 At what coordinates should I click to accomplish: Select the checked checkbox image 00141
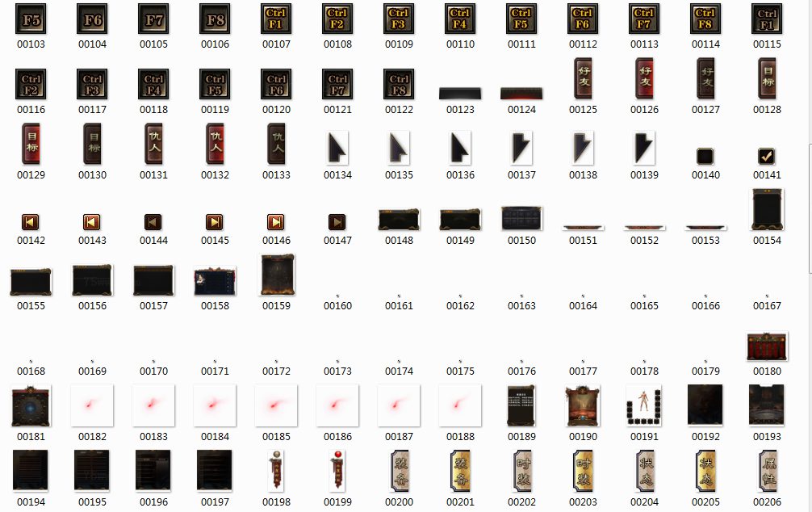point(767,157)
